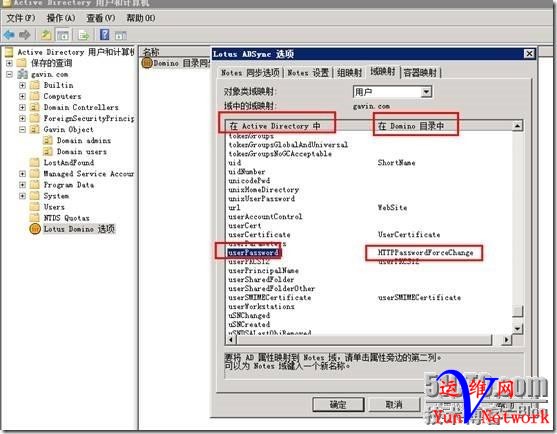Click the 在 Active Directory 中 column header
The width and height of the screenshot is (557, 434).
(275, 126)
